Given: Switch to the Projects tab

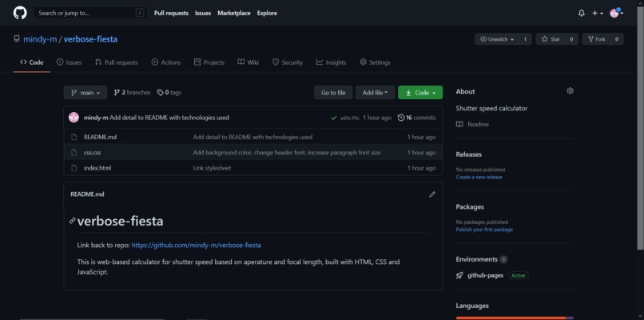Looking at the screenshot, I should [209, 62].
